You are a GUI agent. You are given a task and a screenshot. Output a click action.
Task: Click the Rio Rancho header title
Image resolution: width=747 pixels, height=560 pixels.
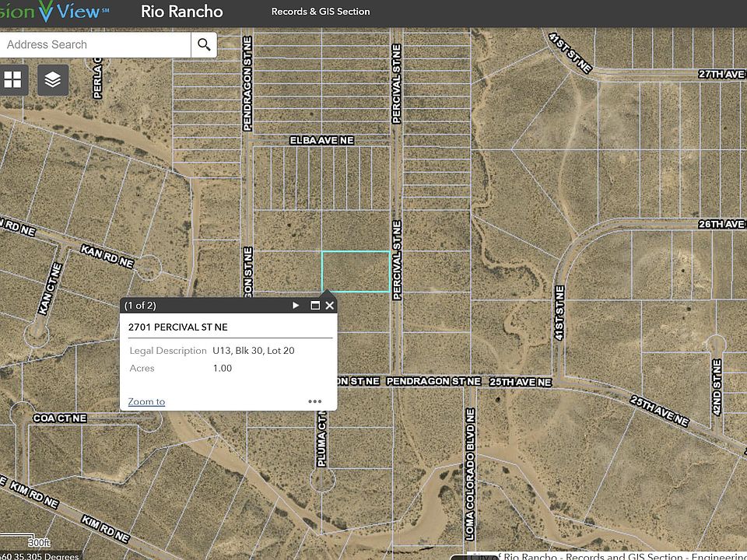coord(181,12)
